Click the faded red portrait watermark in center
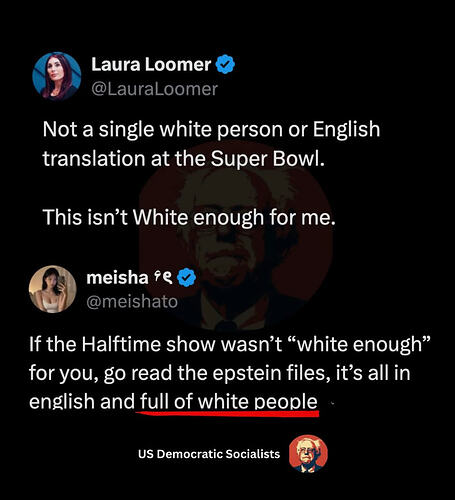This screenshot has width=455, height=500. tap(235, 237)
